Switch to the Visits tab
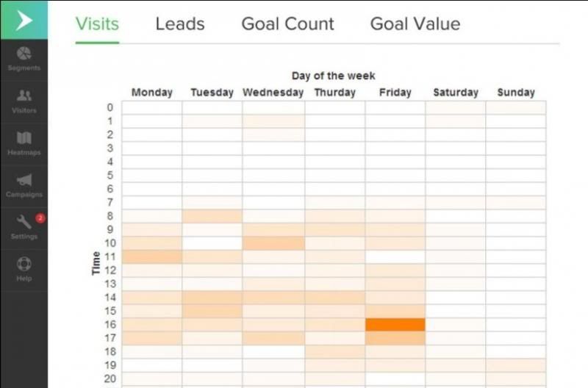The image size is (588, 388). pos(97,24)
